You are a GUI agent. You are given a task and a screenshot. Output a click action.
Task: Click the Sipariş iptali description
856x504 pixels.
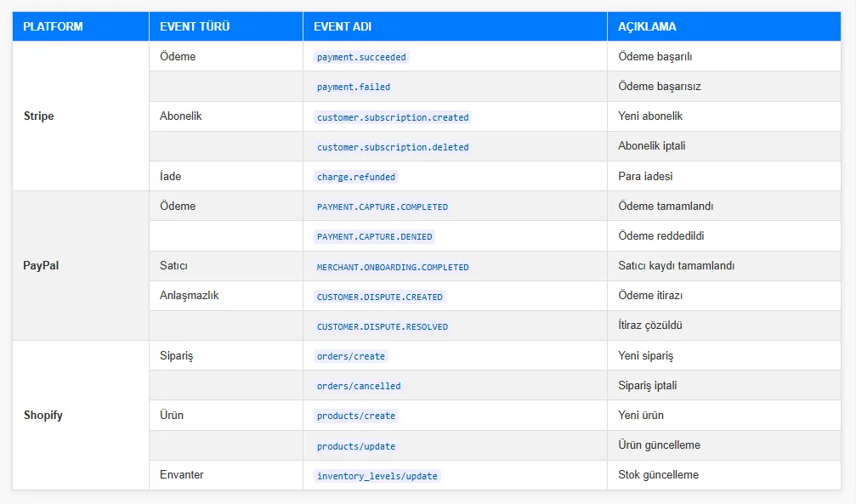648,386
